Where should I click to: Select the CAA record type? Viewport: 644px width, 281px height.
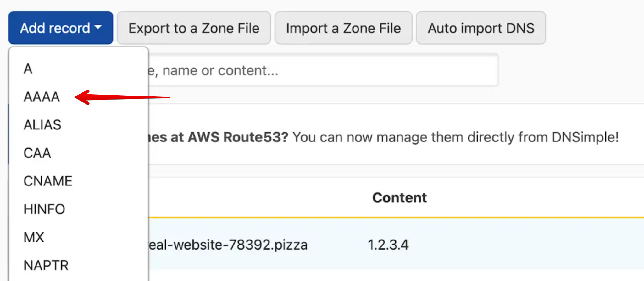(x=37, y=153)
